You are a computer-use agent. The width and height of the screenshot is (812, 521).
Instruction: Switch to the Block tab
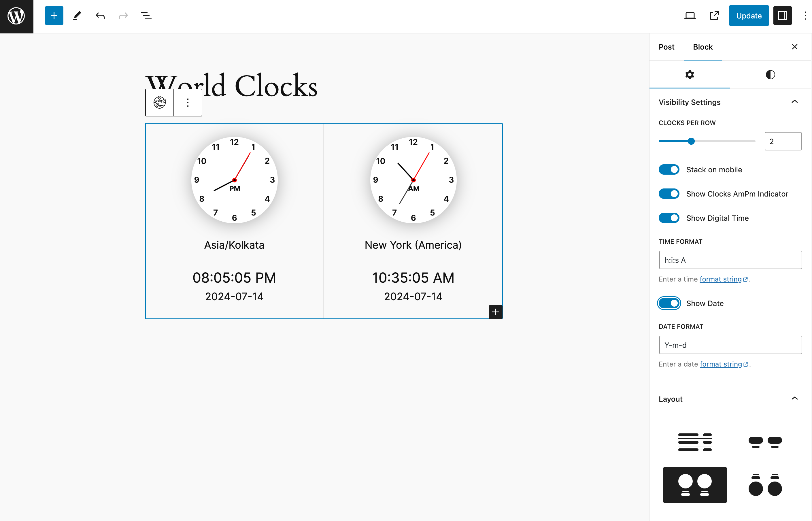tap(703, 47)
